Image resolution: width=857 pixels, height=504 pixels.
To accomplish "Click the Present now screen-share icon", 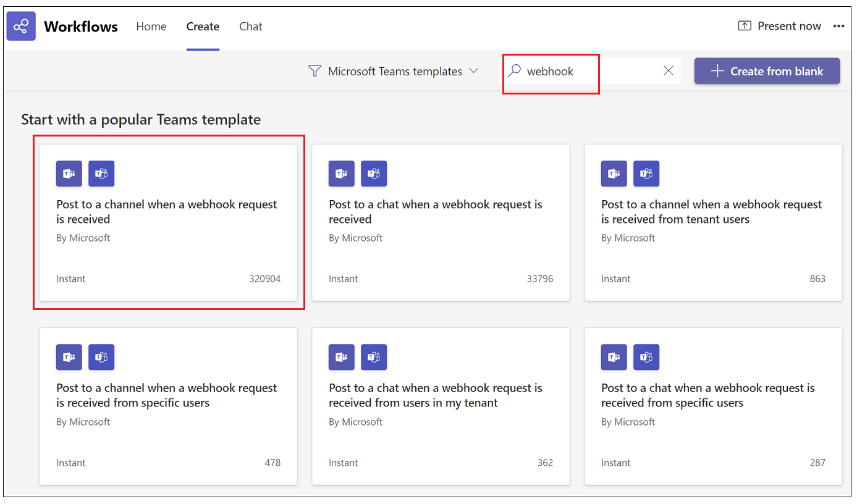I will [x=745, y=26].
